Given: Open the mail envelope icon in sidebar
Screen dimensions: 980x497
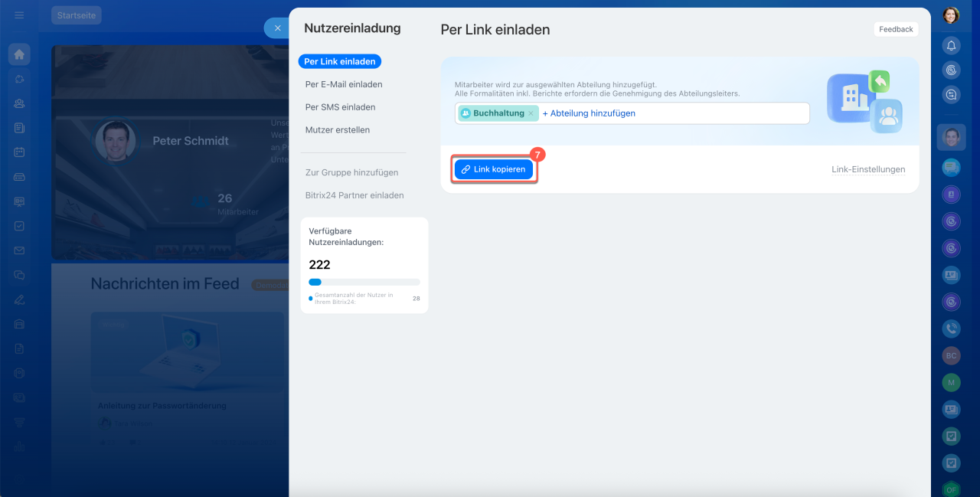Looking at the screenshot, I should coord(19,250).
